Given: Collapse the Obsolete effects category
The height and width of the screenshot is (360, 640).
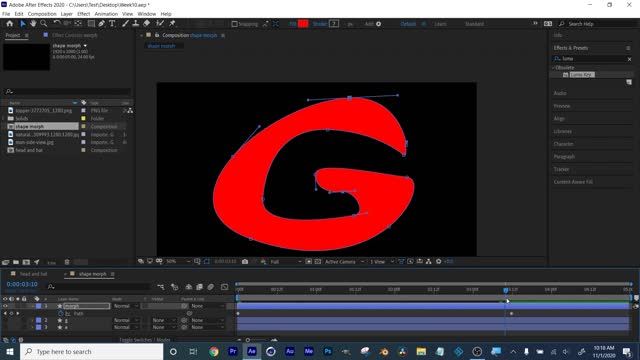Looking at the screenshot, I should coord(554,68).
